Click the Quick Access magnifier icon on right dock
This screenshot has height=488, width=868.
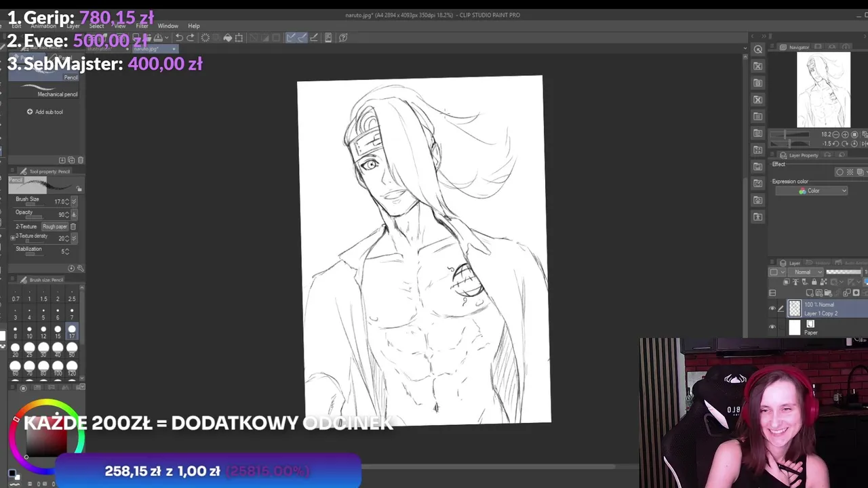[758, 49]
